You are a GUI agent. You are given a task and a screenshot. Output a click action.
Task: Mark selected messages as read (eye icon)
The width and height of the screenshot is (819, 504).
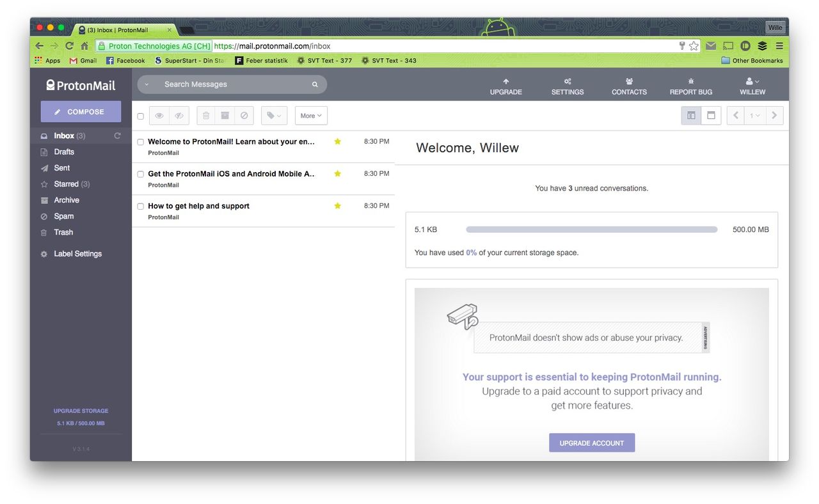pyautogui.click(x=159, y=116)
